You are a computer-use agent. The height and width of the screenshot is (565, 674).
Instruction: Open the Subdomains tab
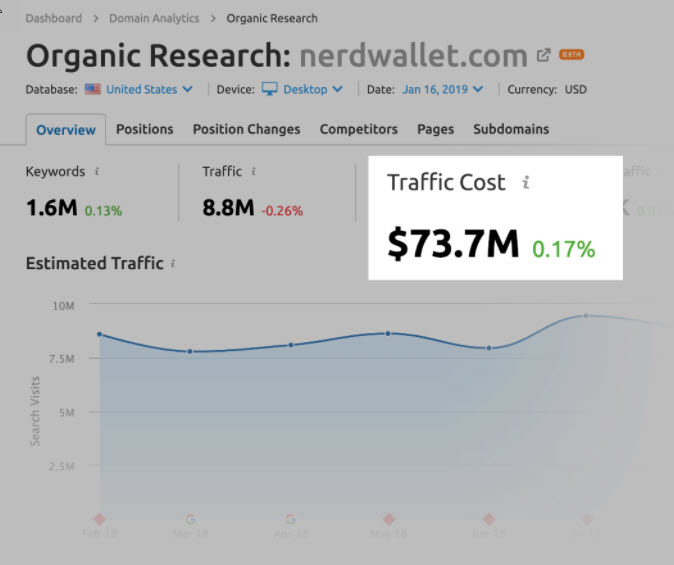point(511,129)
